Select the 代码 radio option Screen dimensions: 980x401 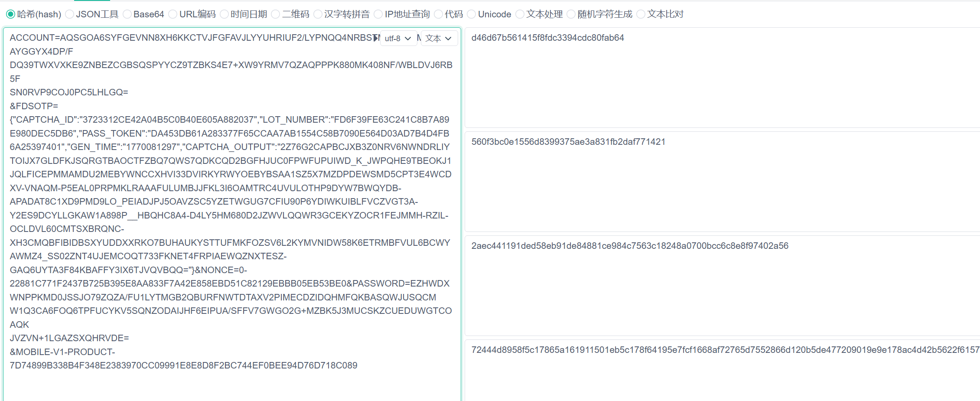(439, 14)
